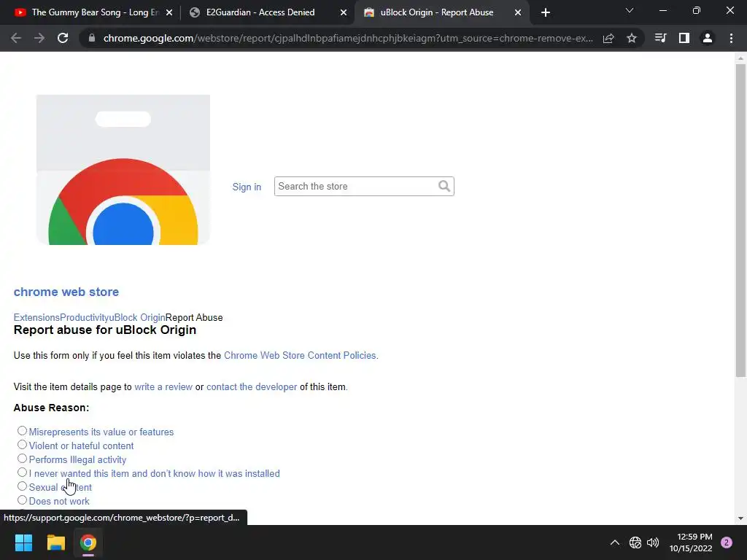Open the Productivity breadcrumb link
Image resolution: width=747 pixels, height=560 pixels.
[85, 318]
